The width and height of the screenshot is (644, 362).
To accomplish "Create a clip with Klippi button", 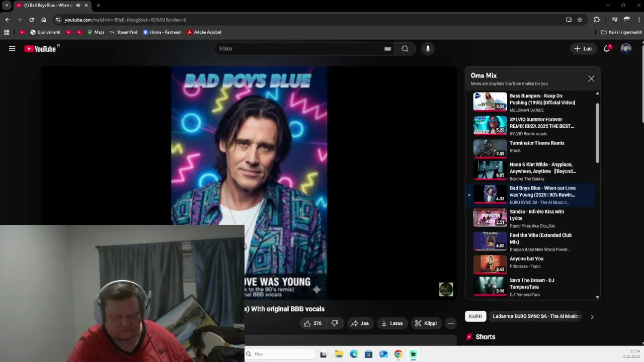I will pos(426,323).
